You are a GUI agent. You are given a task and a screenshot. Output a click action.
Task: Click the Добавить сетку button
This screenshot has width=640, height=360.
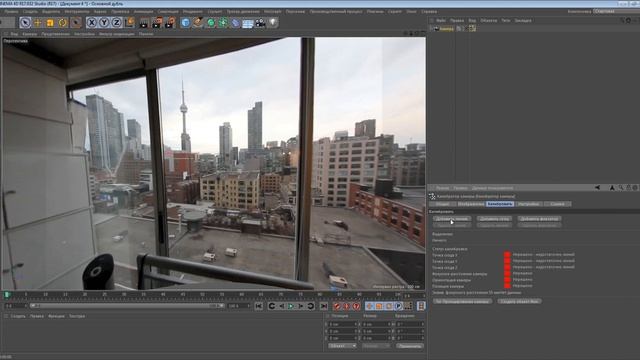click(494, 219)
